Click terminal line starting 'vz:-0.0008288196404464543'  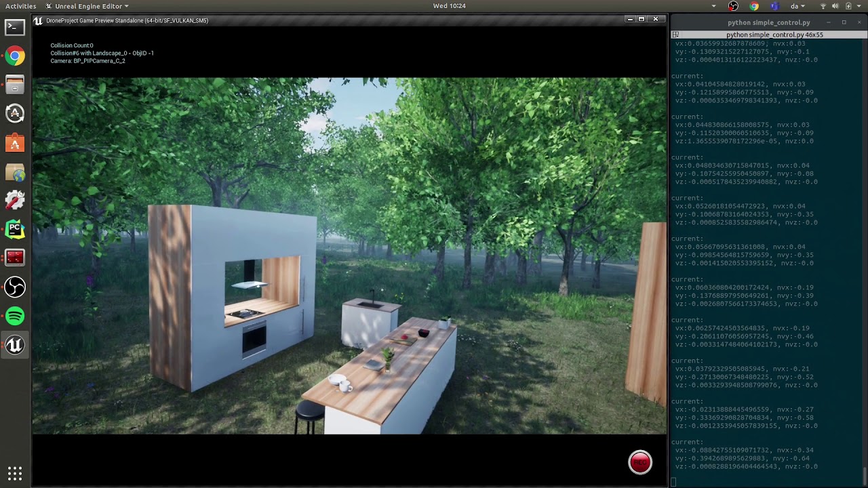[747, 466]
